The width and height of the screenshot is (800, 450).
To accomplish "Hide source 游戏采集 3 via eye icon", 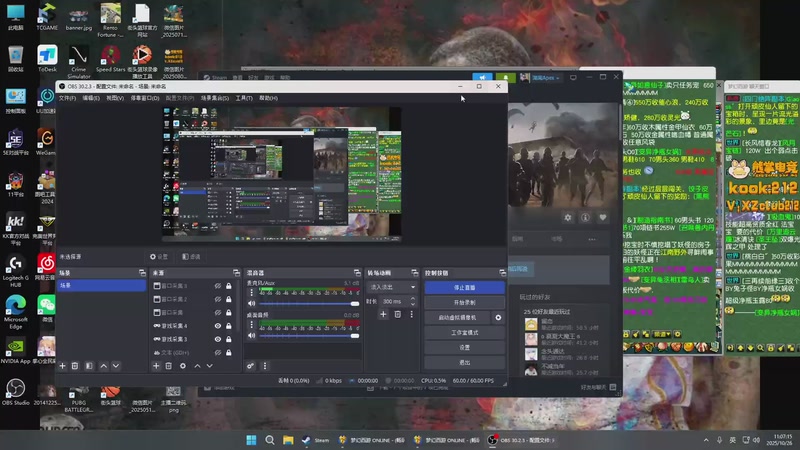I will point(218,339).
